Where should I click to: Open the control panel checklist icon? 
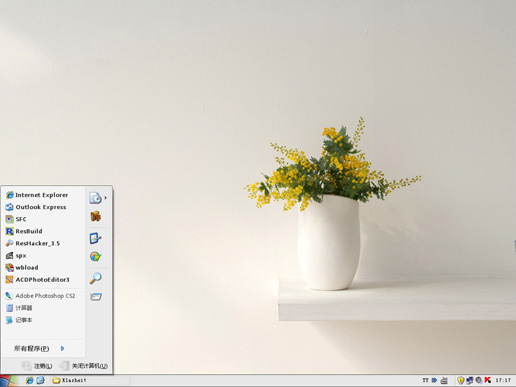95,238
